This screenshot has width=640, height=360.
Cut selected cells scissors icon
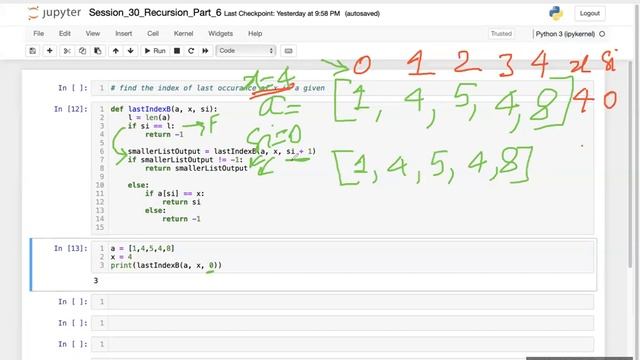[x=67, y=51]
